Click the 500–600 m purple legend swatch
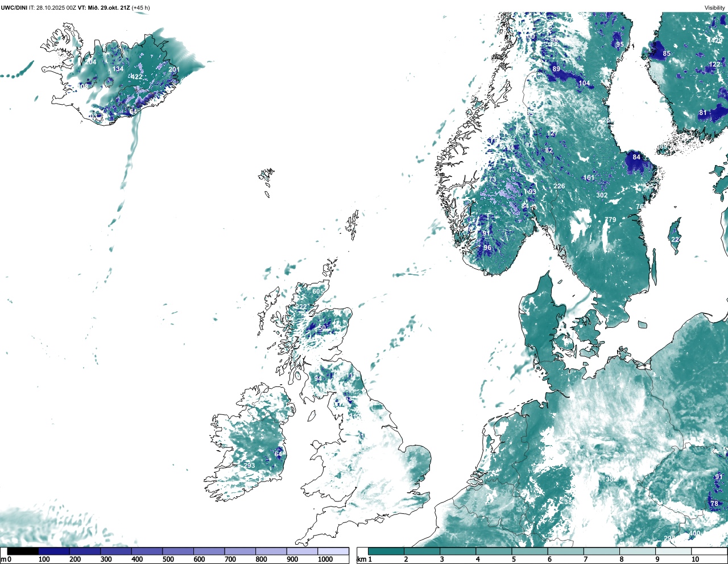The width and height of the screenshot is (728, 564). point(178,551)
